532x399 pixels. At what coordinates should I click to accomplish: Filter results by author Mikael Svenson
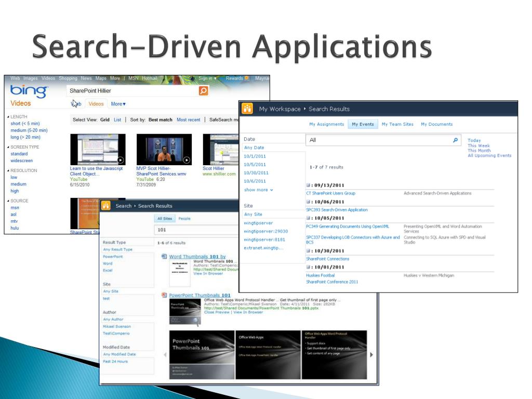click(117, 326)
